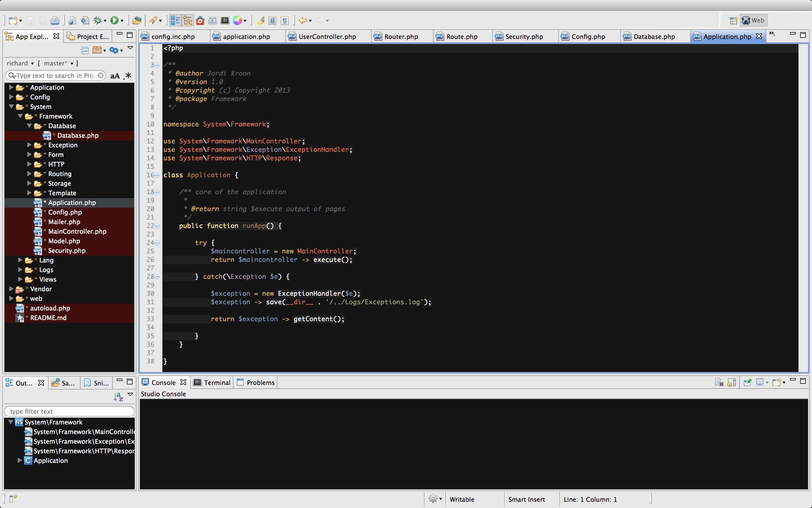
Task: Clear the project search field
Action: [x=100, y=76]
